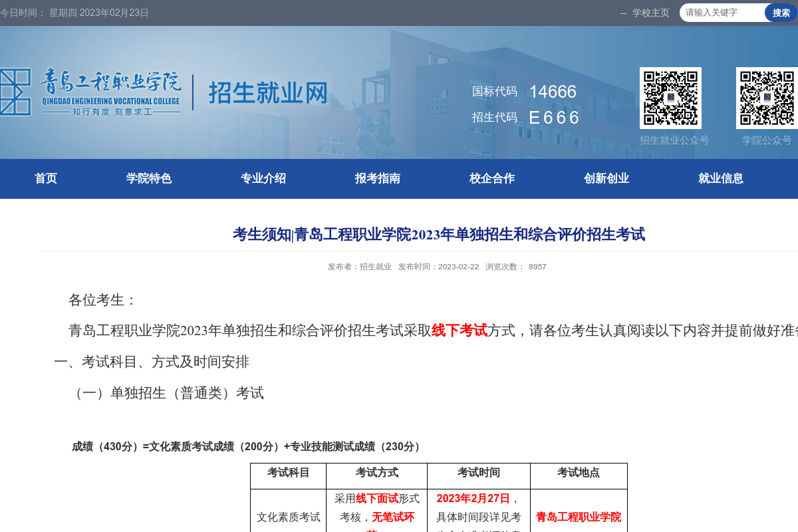Click the 招生就业公众号 QR code

pyautogui.click(x=670, y=98)
